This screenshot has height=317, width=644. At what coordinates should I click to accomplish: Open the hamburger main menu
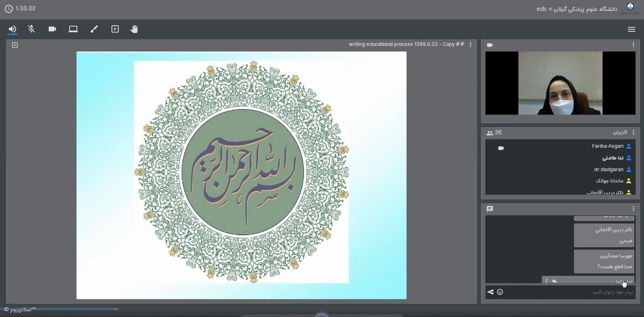tap(631, 29)
